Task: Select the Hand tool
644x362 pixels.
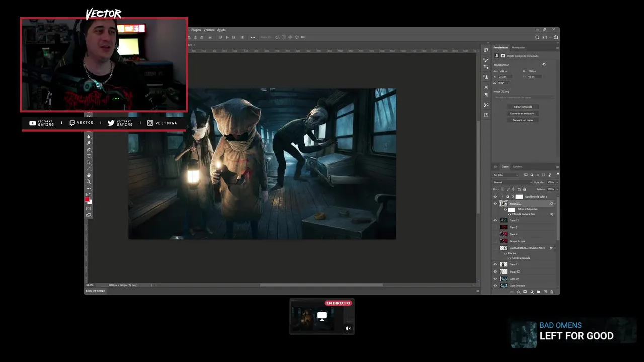Action: point(89,175)
